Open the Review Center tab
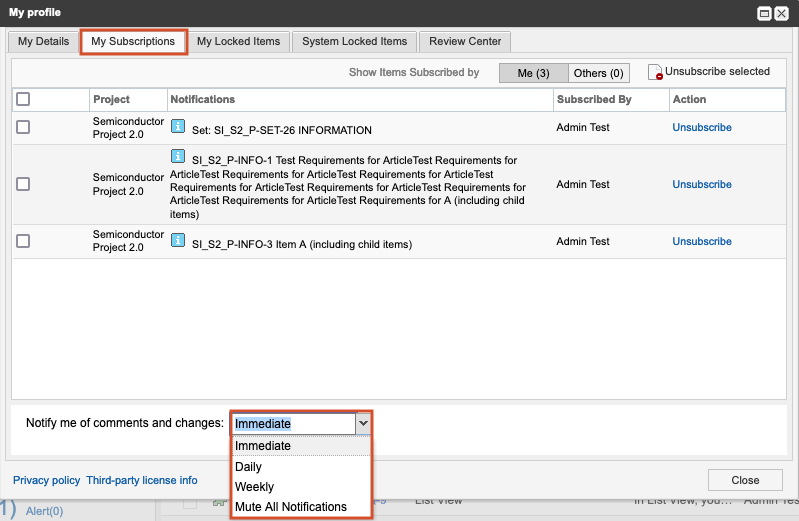This screenshot has width=799, height=521. pos(465,41)
